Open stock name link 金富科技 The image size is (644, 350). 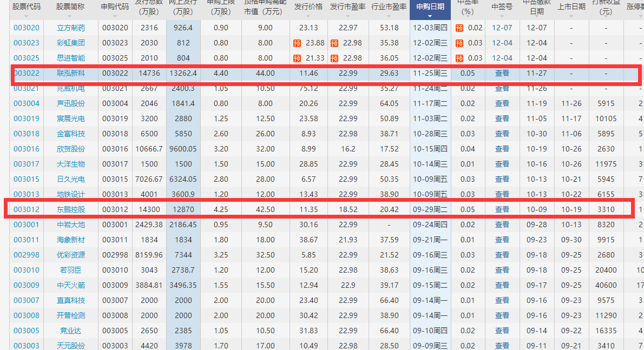(x=71, y=134)
